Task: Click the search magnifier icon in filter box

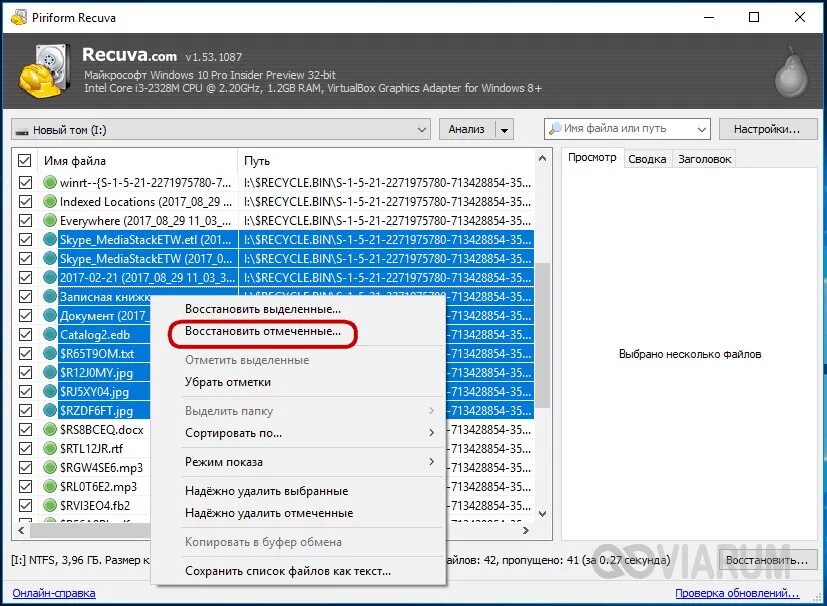Action: click(555, 128)
